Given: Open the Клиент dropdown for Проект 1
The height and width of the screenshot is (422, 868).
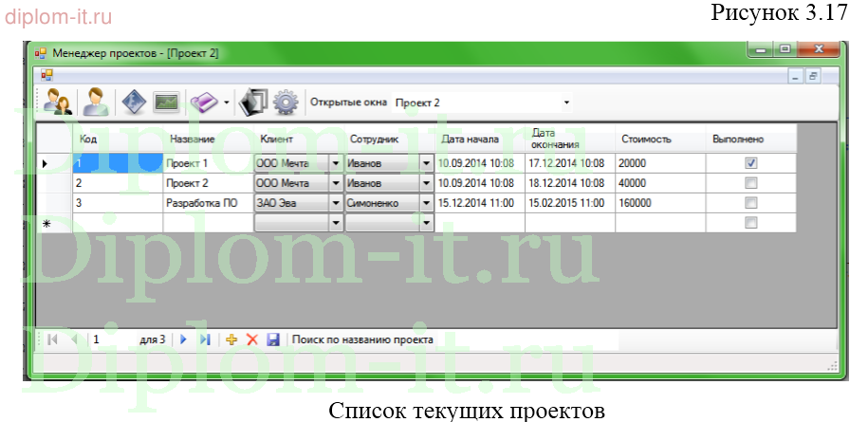Looking at the screenshot, I should coord(336,163).
